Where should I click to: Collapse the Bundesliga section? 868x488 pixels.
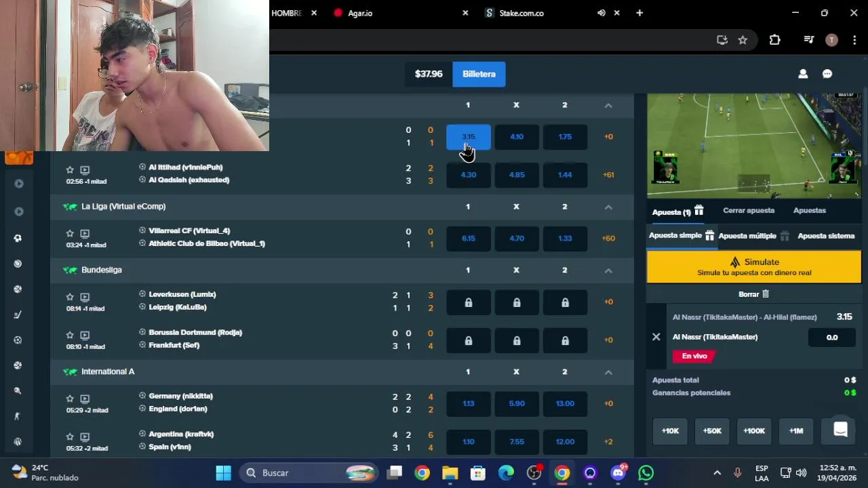(x=608, y=270)
